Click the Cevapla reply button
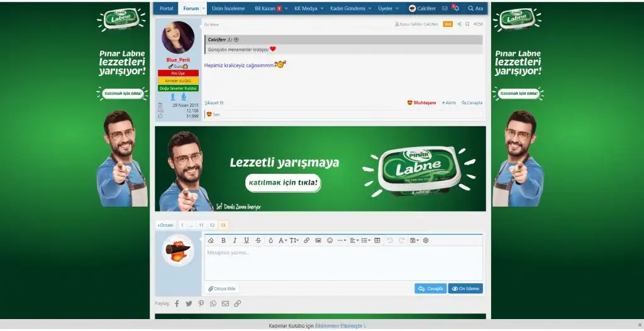Image resolution: width=644 pixels, height=331 pixels. (x=430, y=289)
